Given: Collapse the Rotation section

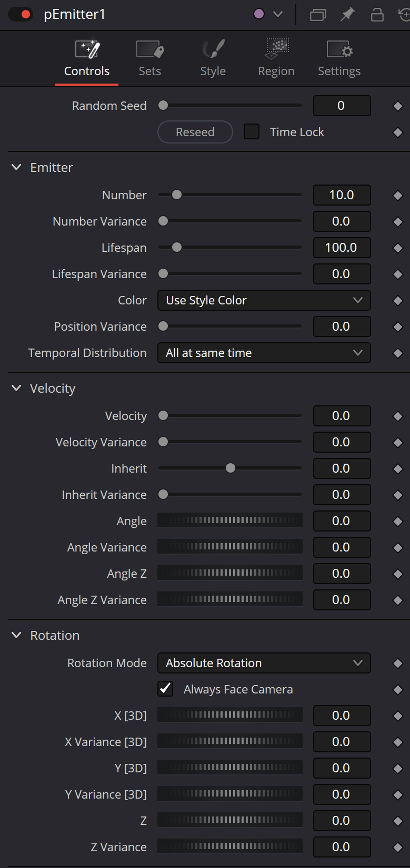Looking at the screenshot, I should (16, 635).
